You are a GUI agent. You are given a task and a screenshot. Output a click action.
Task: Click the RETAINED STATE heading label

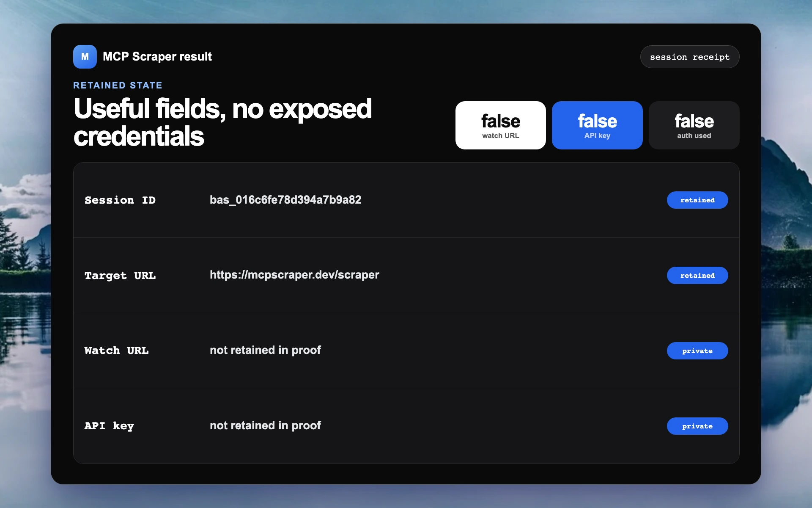pos(118,86)
